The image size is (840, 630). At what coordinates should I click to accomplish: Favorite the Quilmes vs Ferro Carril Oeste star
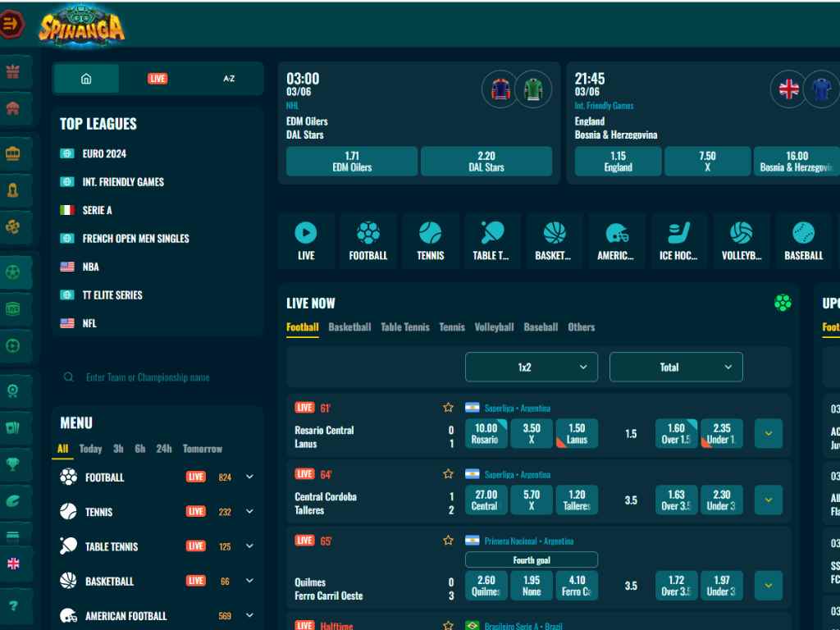click(449, 541)
